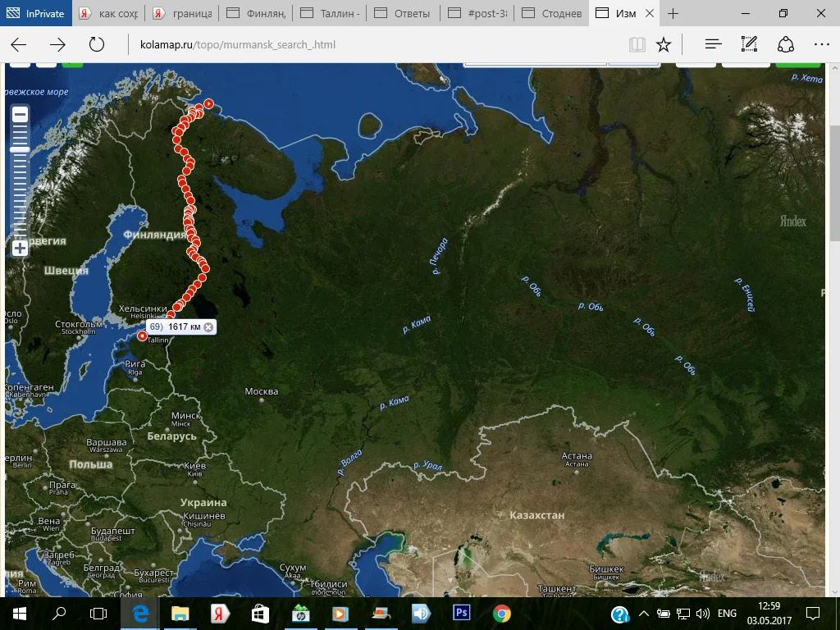840x630 pixels.
Task: Open Yandex Browser from taskbar
Action: pos(220,614)
